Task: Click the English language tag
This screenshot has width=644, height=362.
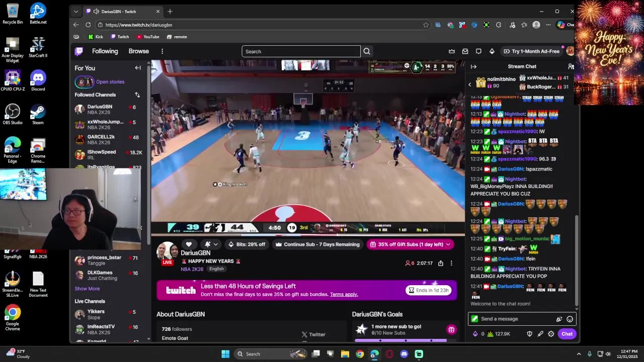Action: click(x=216, y=269)
